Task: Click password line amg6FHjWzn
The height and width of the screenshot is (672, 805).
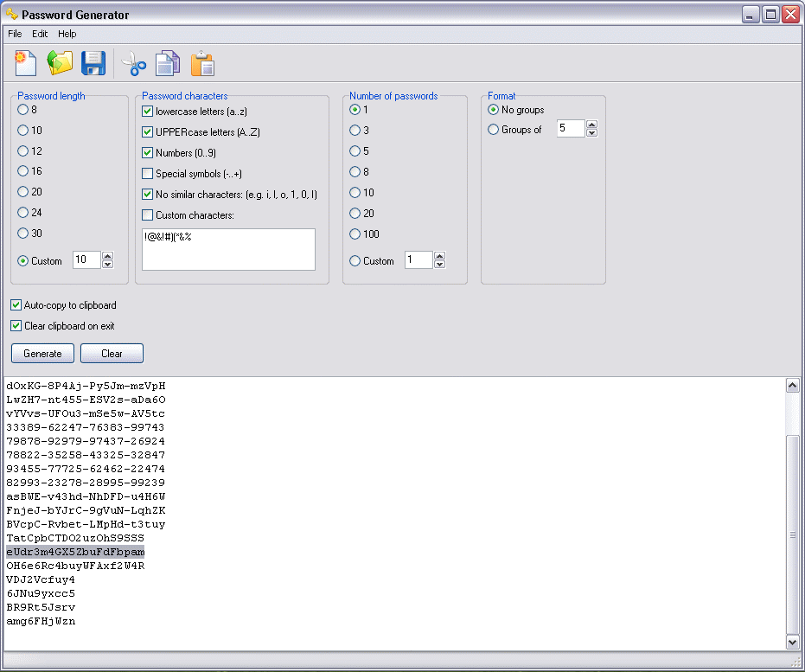Action: (41, 621)
